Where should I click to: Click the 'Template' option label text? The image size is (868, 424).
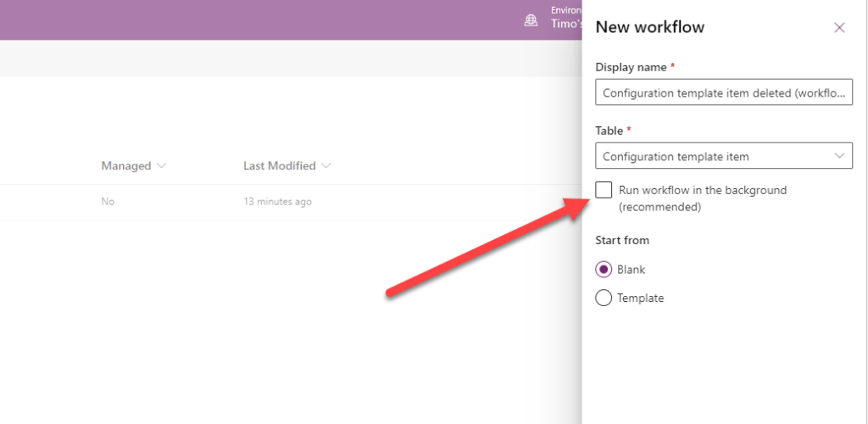point(640,298)
